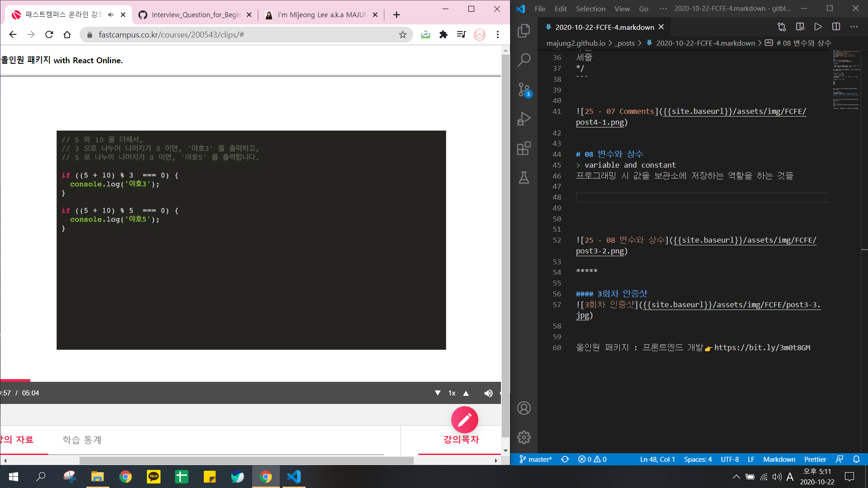The image size is (868, 488).
Task: Show hidden system tray icons
Action: [x=736, y=477]
